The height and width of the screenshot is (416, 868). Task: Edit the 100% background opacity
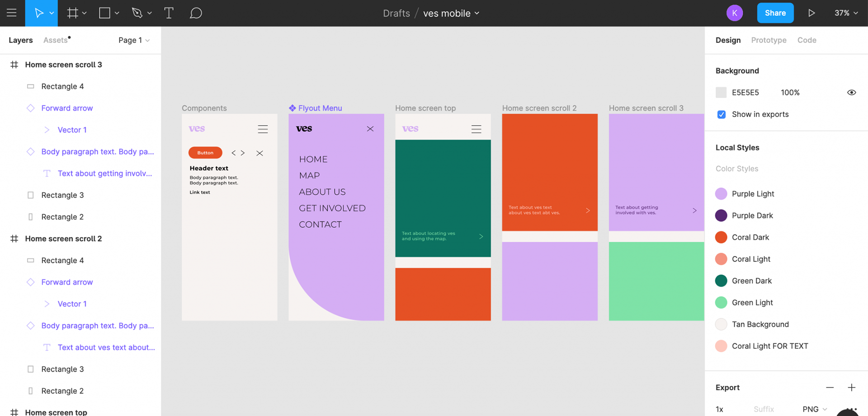pos(790,93)
